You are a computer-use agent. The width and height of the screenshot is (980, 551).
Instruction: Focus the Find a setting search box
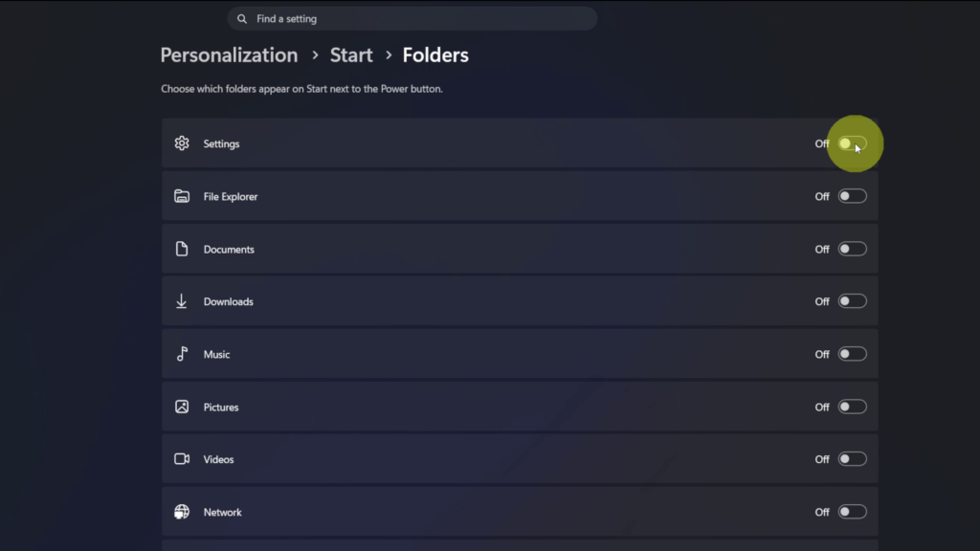(412, 19)
